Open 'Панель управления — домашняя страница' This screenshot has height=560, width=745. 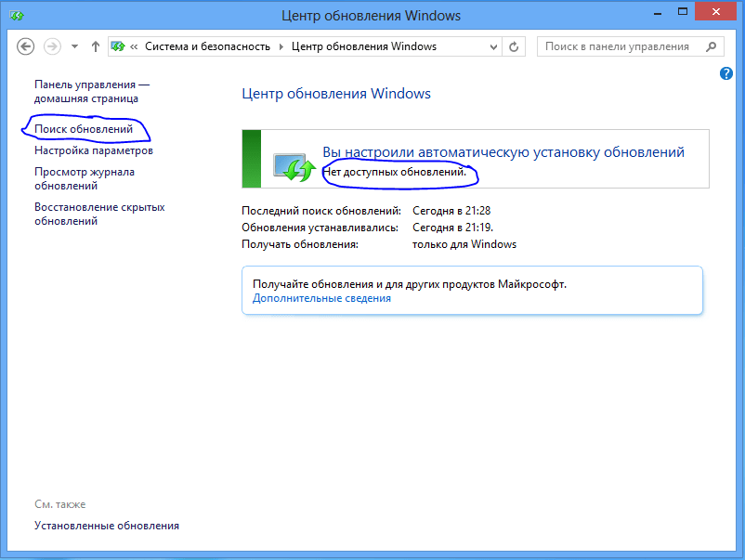tap(92, 92)
